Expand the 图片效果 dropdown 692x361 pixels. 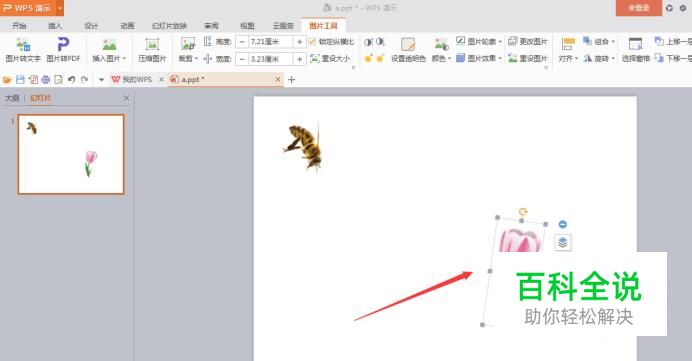tap(479, 58)
